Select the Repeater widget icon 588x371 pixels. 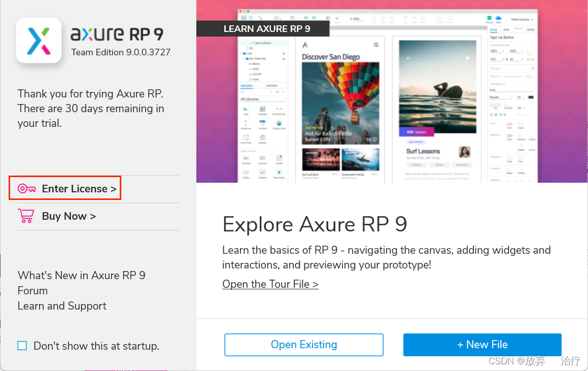coord(261,137)
